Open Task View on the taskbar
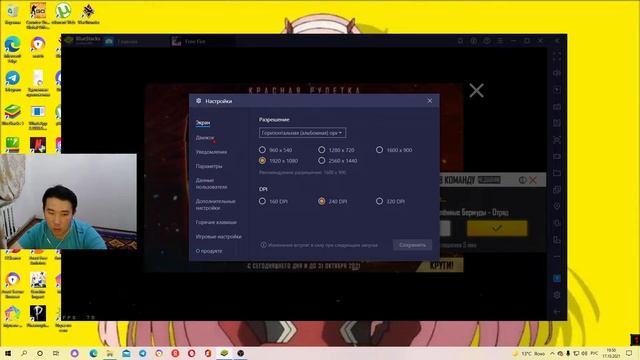 (x=56, y=353)
